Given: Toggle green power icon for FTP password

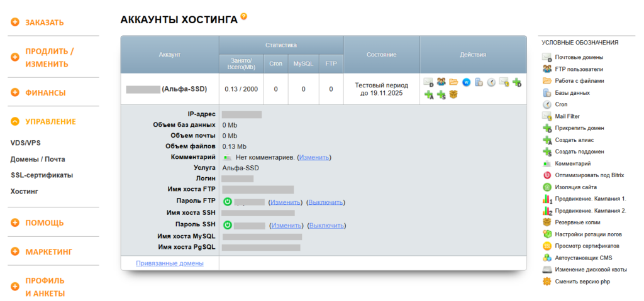Looking at the screenshot, I should [228, 202].
